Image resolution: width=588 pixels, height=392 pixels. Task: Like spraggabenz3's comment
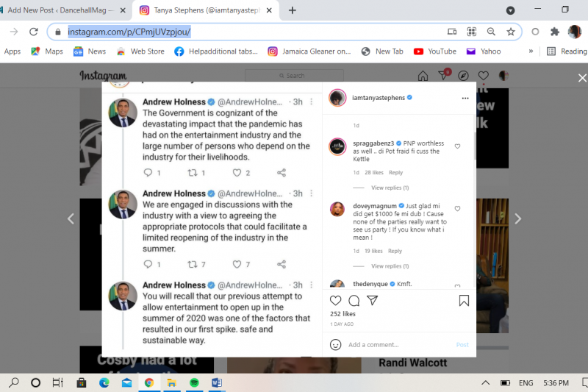click(x=457, y=146)
